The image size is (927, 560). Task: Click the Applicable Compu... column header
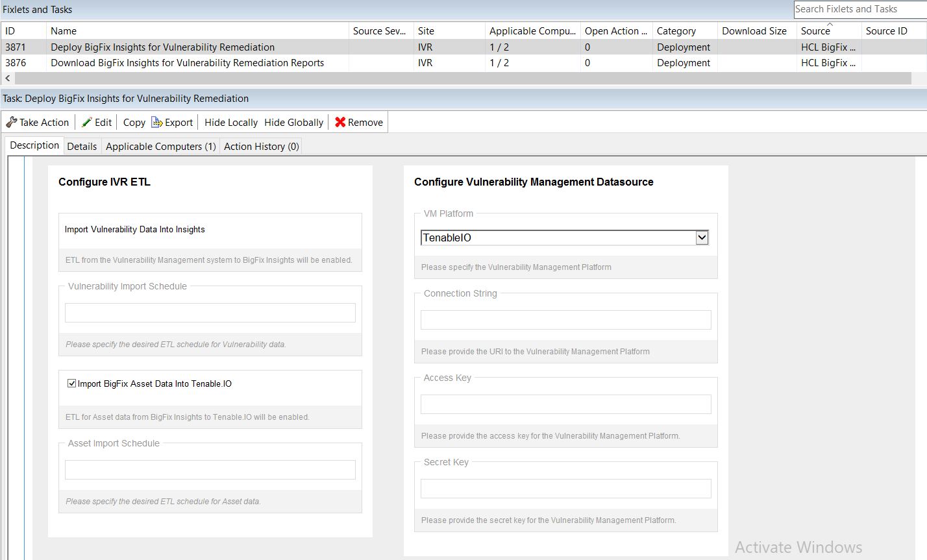point(533,31)
